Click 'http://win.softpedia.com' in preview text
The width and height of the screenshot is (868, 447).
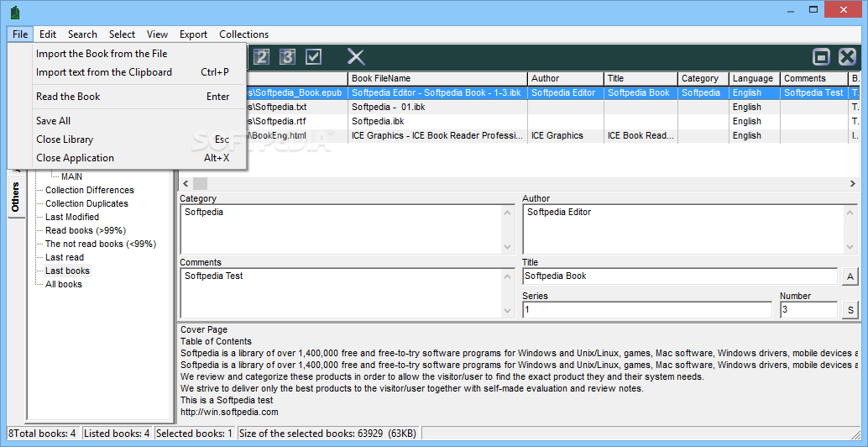coord(229,412)
